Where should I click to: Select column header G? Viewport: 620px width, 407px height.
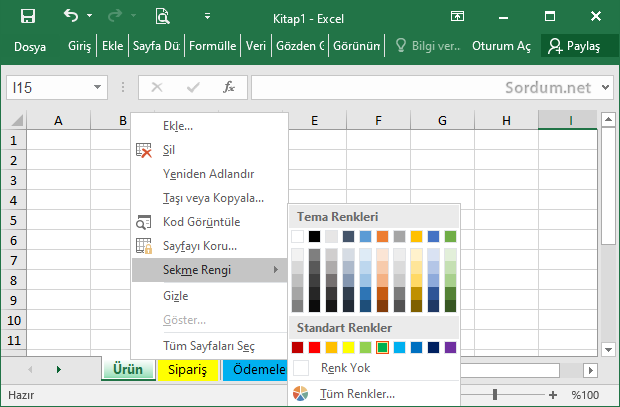click(442, 121)
